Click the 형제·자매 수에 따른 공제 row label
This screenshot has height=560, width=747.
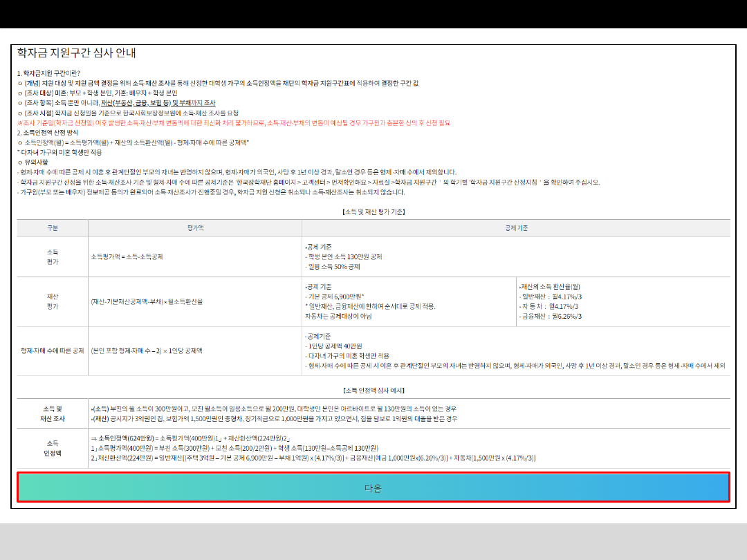pos(53,351)
